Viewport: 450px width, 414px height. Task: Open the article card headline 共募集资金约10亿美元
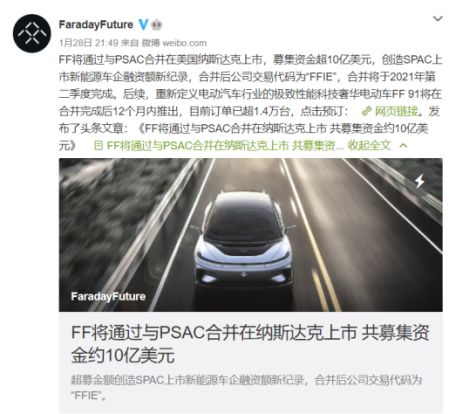pos(250,344)
